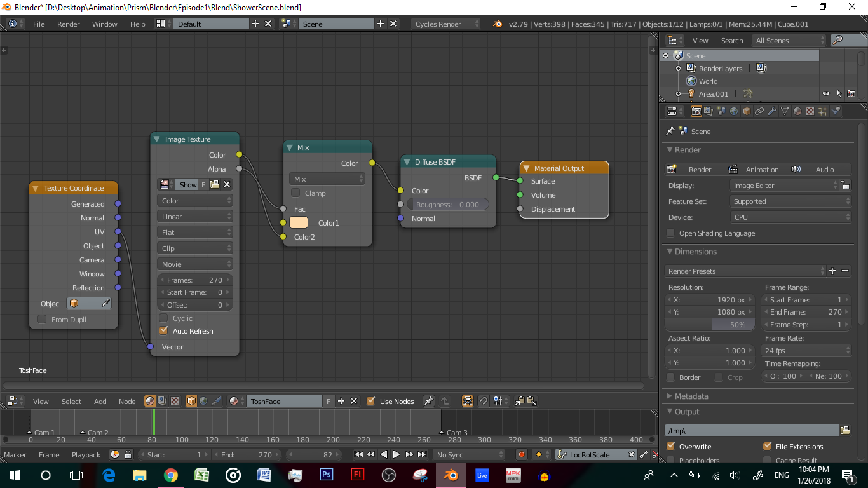This screenshot has height=488, width=868.
Task: Open the Particles properties tab sparkle icon
Action: [x=823, y=111]
